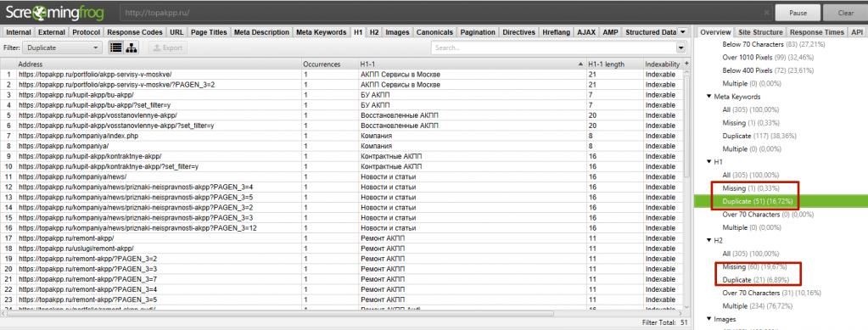Sort by H1-1 length column header
This screenshot has width=868, height=330.
coord(614,64)
